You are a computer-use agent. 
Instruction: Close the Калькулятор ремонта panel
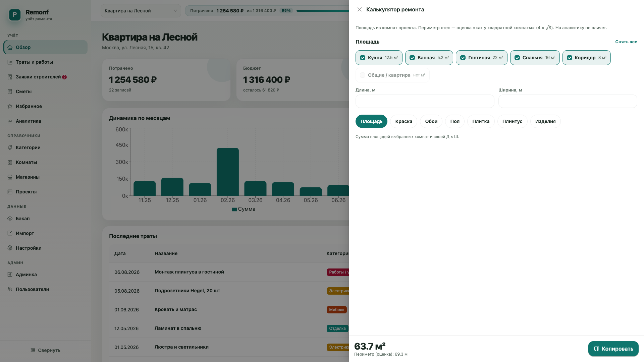tap(360, 9)
